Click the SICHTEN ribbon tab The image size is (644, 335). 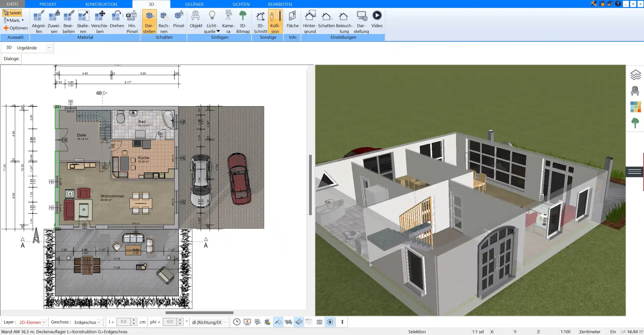241,4
